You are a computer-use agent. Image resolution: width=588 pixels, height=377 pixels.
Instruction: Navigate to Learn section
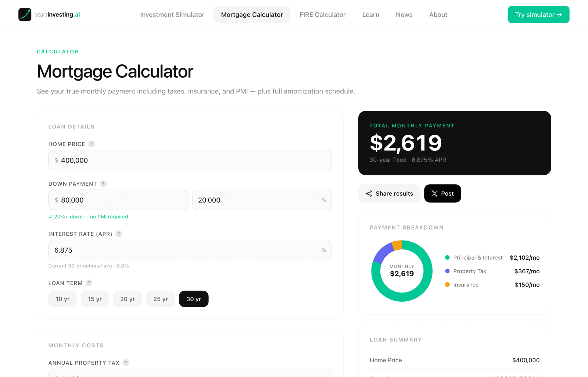click(370, 15)
